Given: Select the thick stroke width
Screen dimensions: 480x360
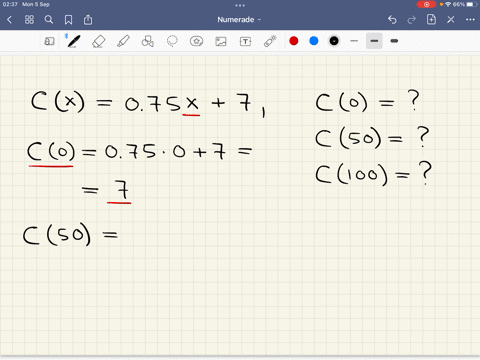Looking at the screenshot, I should [394, 41].
